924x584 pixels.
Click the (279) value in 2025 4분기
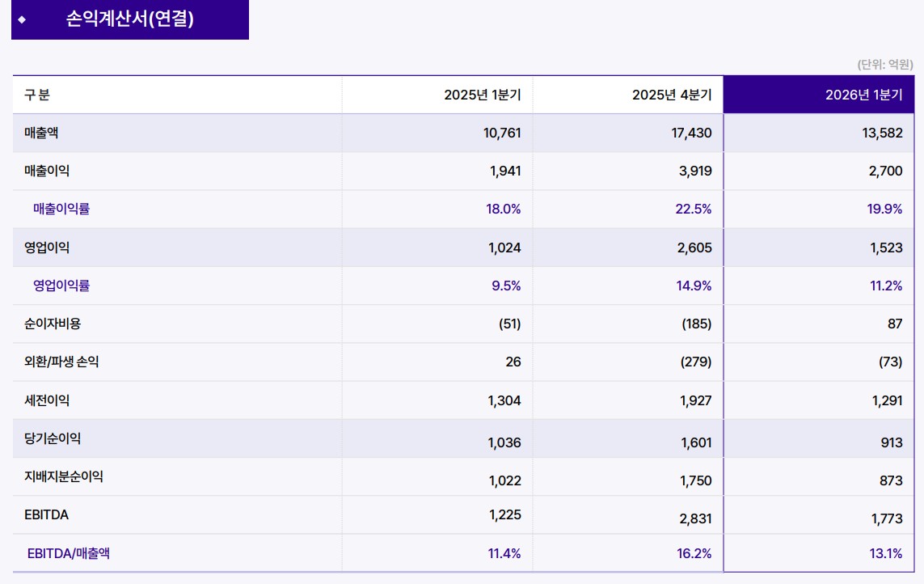pos(695,362)
